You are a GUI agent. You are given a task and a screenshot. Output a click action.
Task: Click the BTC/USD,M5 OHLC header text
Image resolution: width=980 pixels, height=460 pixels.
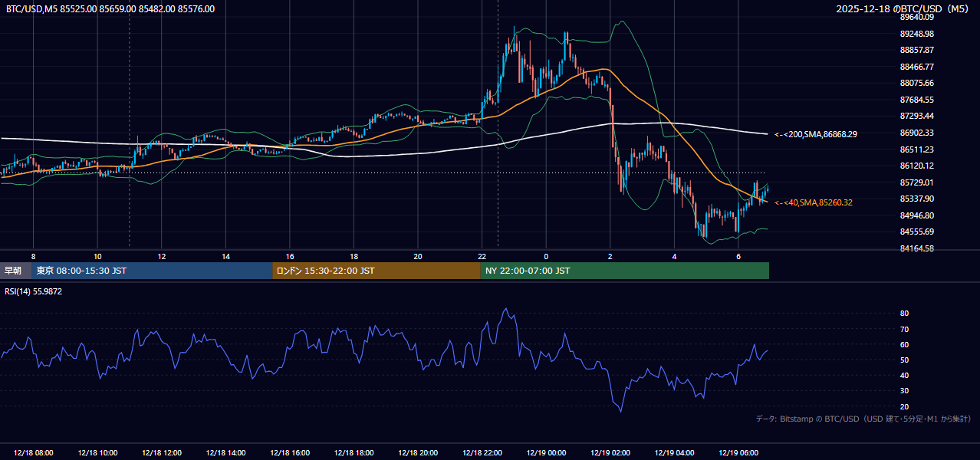[110, 9]
